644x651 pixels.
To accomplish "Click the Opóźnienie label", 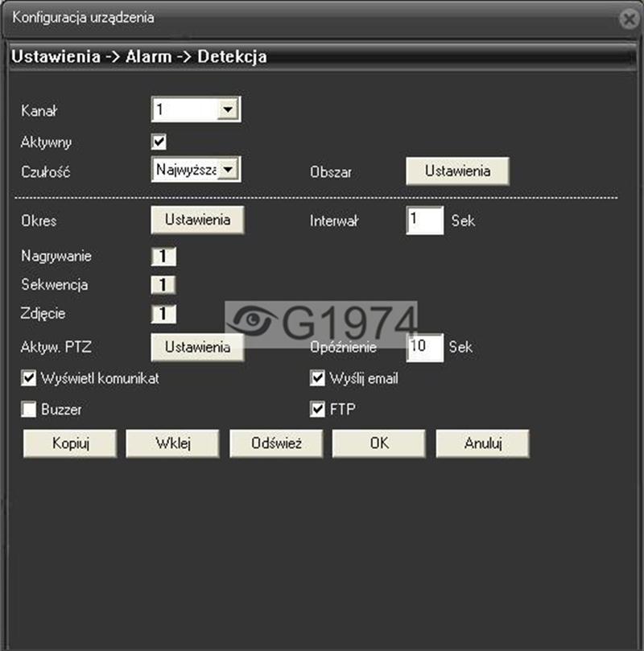I will point(343,348).
